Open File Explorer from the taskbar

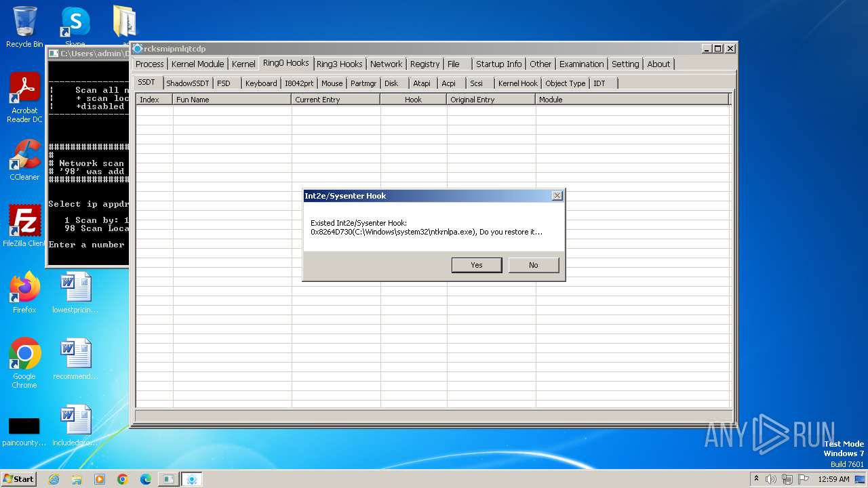(77, 479)
